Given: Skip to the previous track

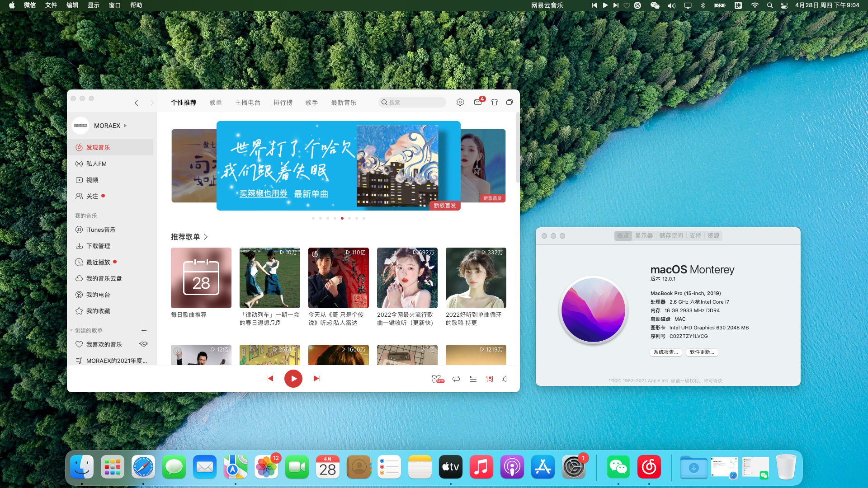Looking at the screenshot, I should coord(270,379).
